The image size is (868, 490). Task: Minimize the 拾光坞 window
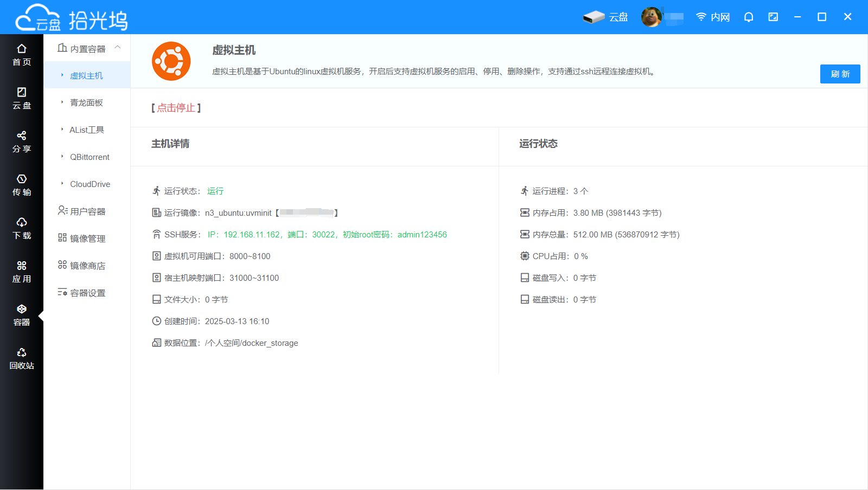coord(797,17)
